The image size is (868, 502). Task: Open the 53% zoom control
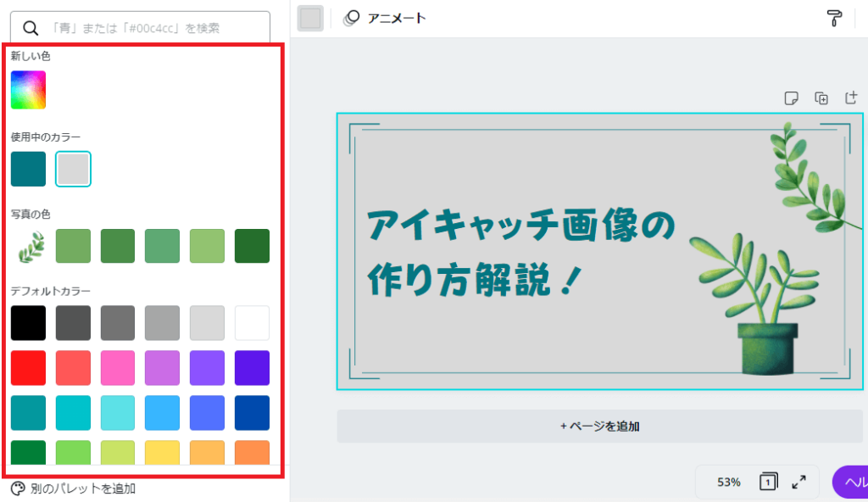coord(728,482)
